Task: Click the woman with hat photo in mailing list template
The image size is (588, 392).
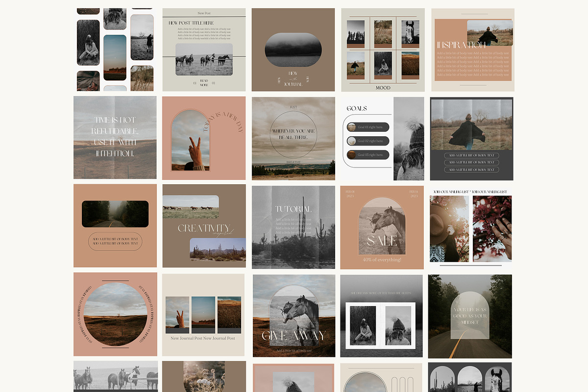Action: pos(449,229)
